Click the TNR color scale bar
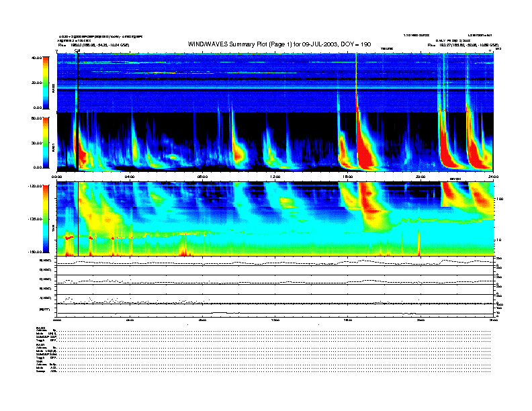 [45, 218]
